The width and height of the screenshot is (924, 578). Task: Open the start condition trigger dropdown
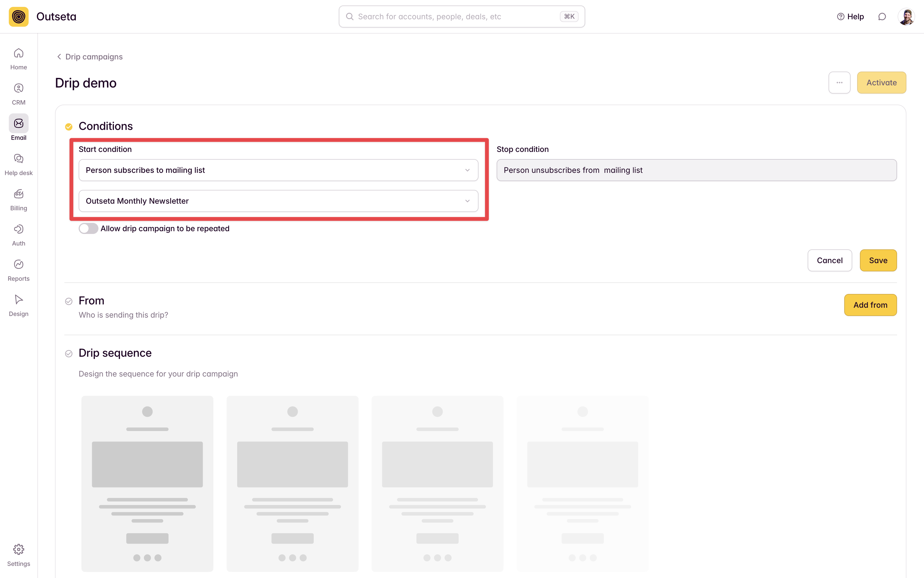[x=278, y=170]
